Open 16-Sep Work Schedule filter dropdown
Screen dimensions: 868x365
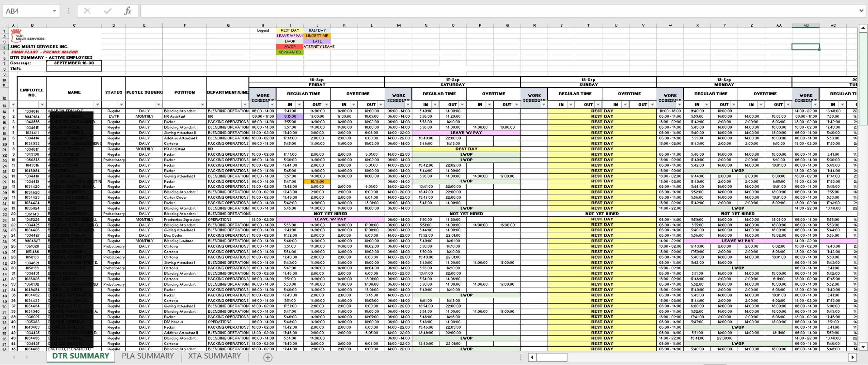pos(272,105)
